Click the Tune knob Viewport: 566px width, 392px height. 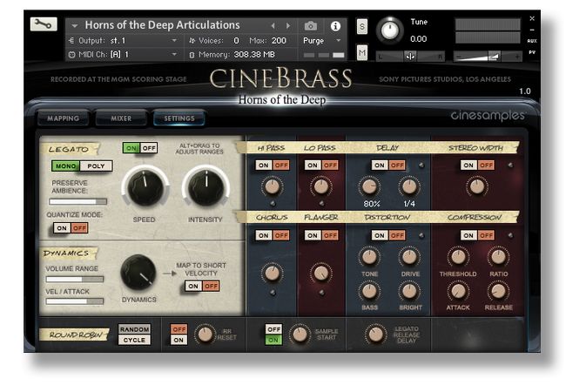coord(390,30)
